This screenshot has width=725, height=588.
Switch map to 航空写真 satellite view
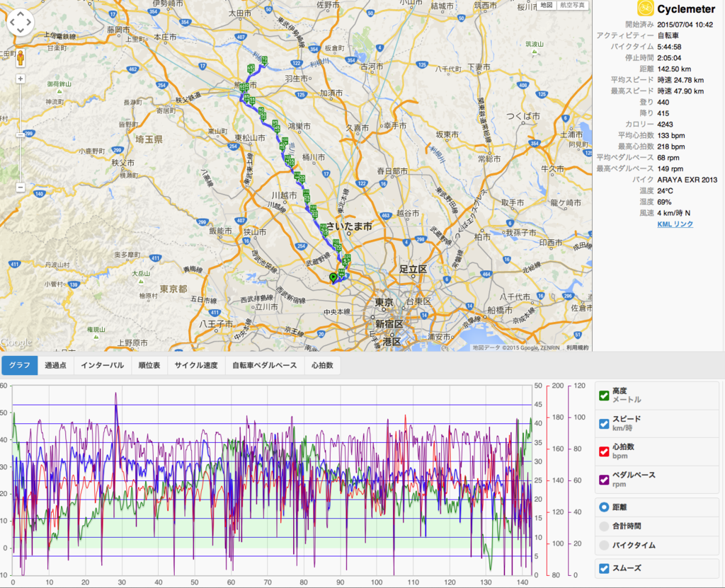pos(572,5)
